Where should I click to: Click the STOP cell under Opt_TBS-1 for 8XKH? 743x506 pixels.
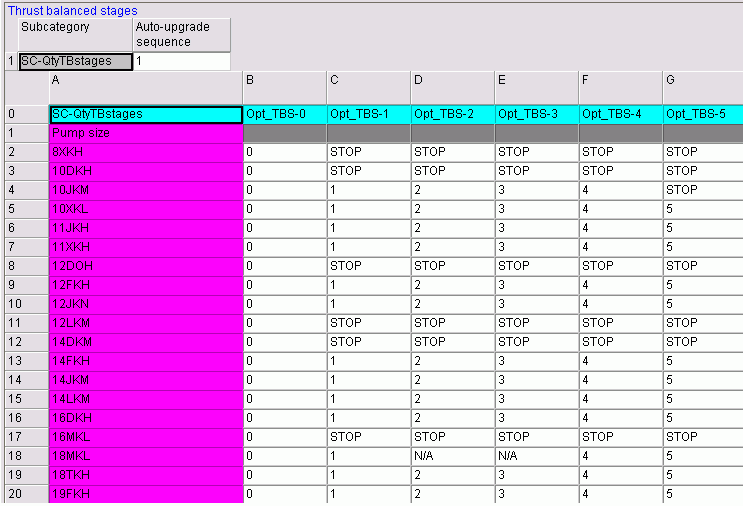pos(369,153)
